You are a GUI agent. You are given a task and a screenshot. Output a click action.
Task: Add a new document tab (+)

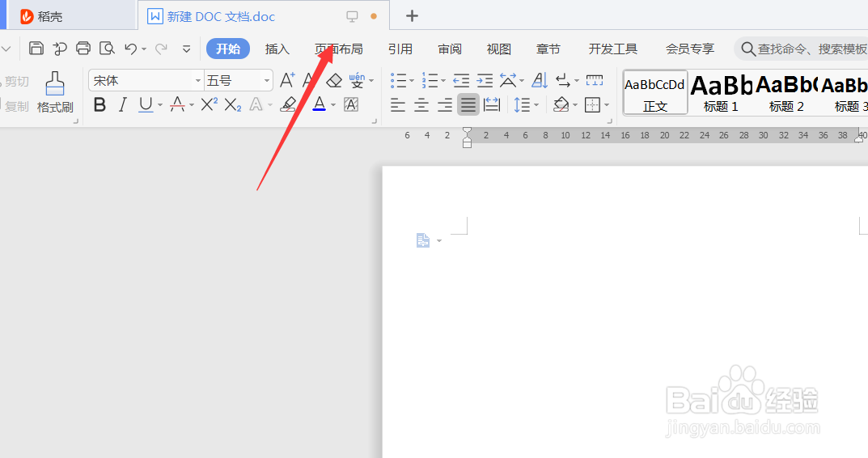point(412,16)
